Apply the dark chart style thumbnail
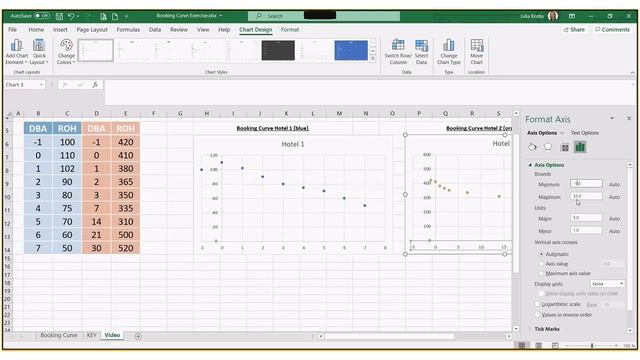The width and height of the screenshot is (640, 360). pos(278,50)
